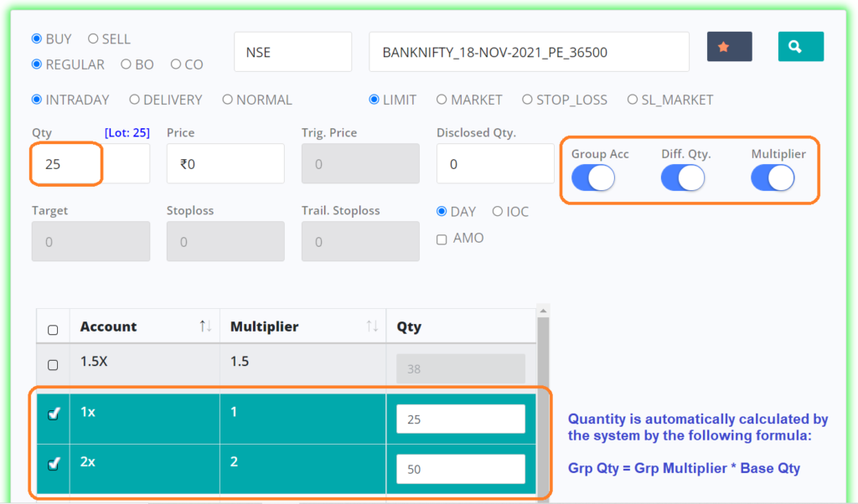Toggle the Diff. Qty. switch
Screen dimensions: 858x504
point(683,178)
